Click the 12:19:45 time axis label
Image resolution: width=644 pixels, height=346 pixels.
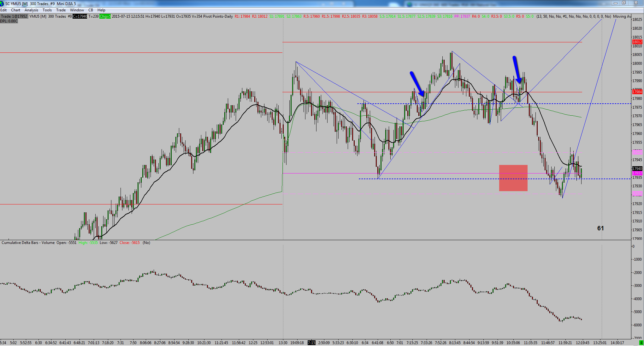[x=582, y=343]
